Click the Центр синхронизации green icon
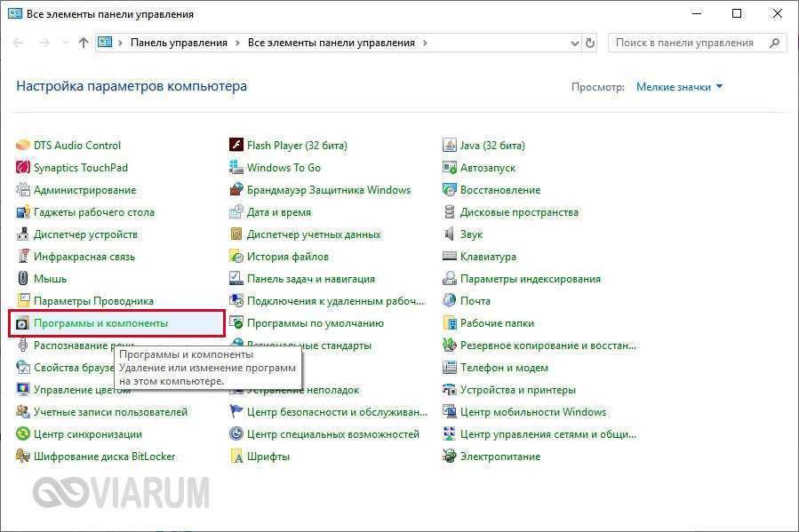The image size is (799, 532). click(23, 434)
